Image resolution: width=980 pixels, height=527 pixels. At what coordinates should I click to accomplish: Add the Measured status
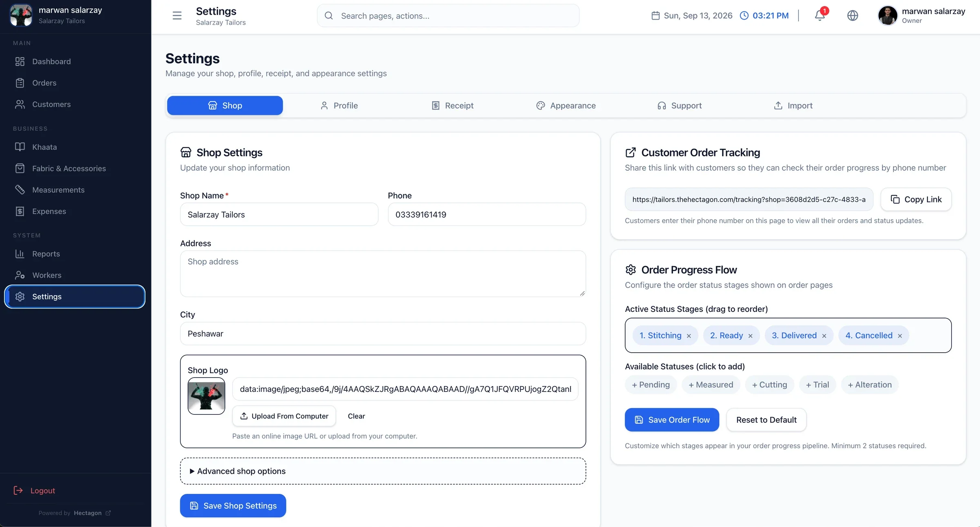coord(711,385)
